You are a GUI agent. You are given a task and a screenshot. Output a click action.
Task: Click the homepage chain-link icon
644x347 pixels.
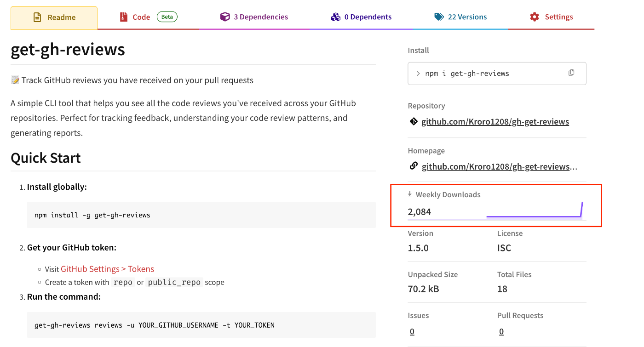coord(413,166)
